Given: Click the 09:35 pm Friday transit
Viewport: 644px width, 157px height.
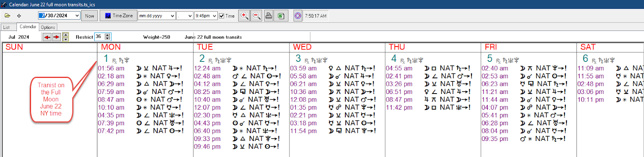Looking at the screenshot, I should [524, 139].
